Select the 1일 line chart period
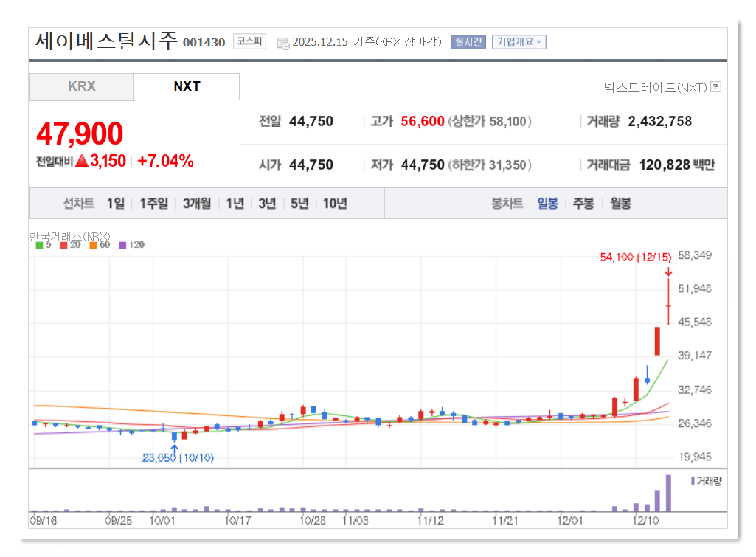This screenshot has height=557, width=756. [116, 204]
